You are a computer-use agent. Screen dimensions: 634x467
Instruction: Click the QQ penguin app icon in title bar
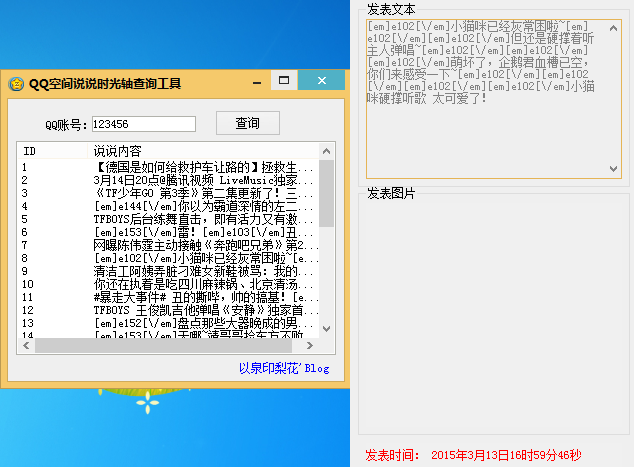point(16,84)
